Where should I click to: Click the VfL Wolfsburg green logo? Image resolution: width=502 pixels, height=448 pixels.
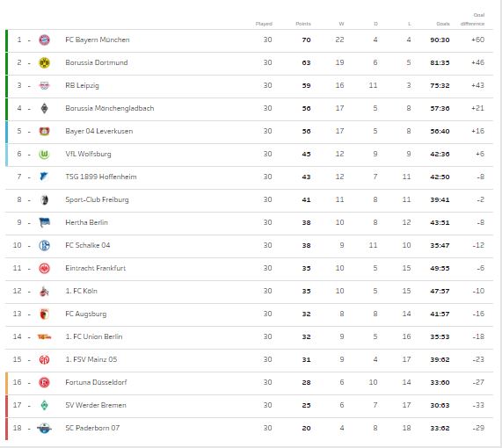44,155
